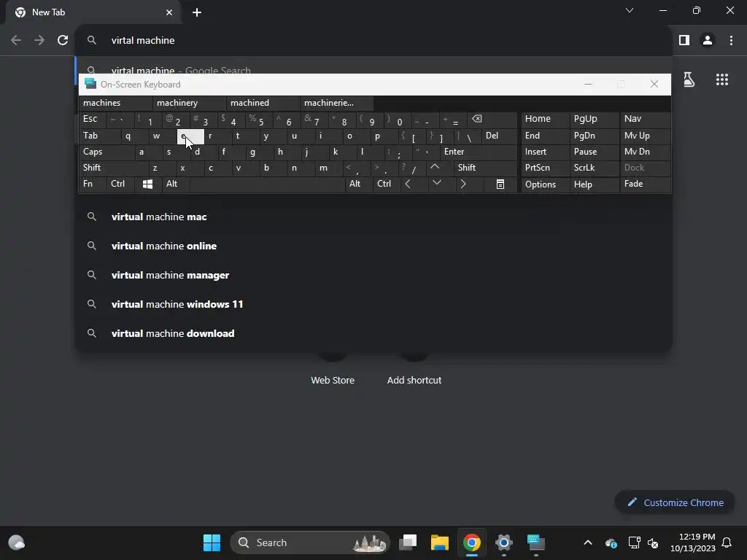Toggle the left Alt key
Screen dimensions: 747x560
click(175, 184)
